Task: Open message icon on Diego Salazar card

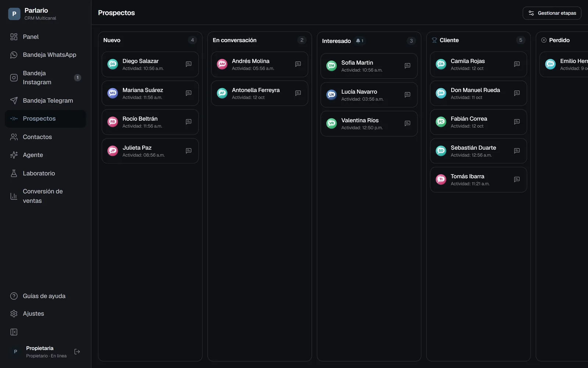Action: (189, 64)
